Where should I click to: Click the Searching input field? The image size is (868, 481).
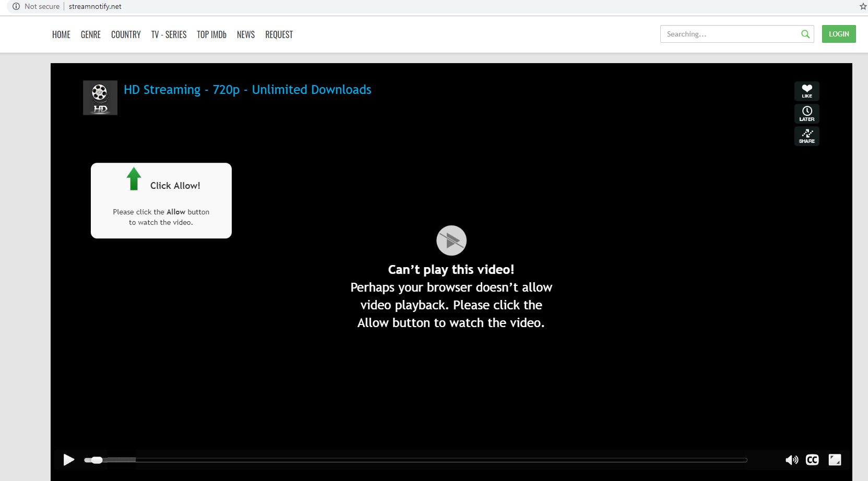pyautogui.click(x=729, y=34)
